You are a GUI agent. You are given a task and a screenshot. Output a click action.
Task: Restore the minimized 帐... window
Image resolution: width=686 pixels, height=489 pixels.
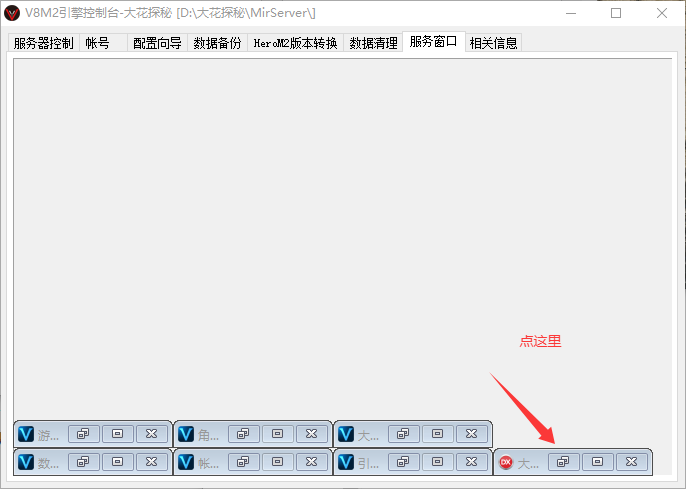(243, 462)
